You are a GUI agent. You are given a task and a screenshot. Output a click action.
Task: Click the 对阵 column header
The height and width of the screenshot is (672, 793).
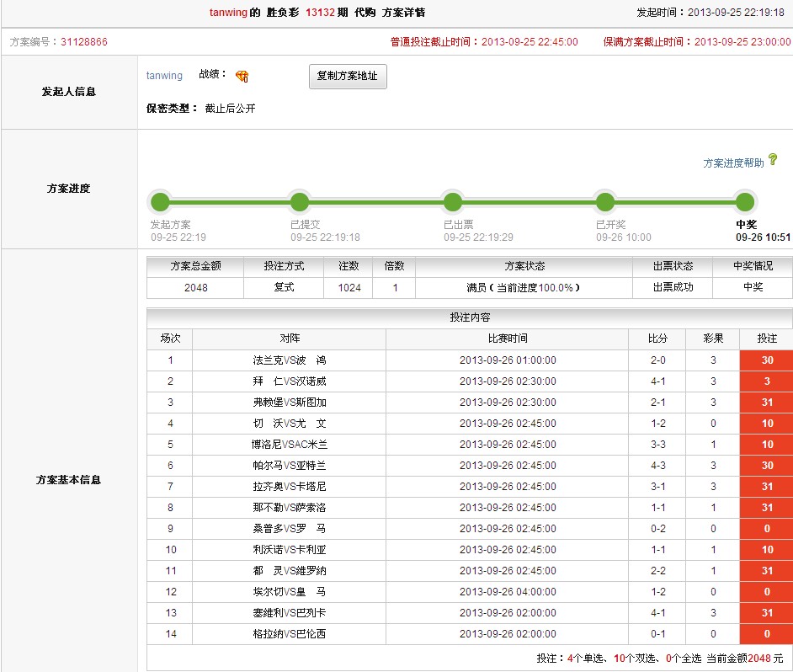pos(289,339)
